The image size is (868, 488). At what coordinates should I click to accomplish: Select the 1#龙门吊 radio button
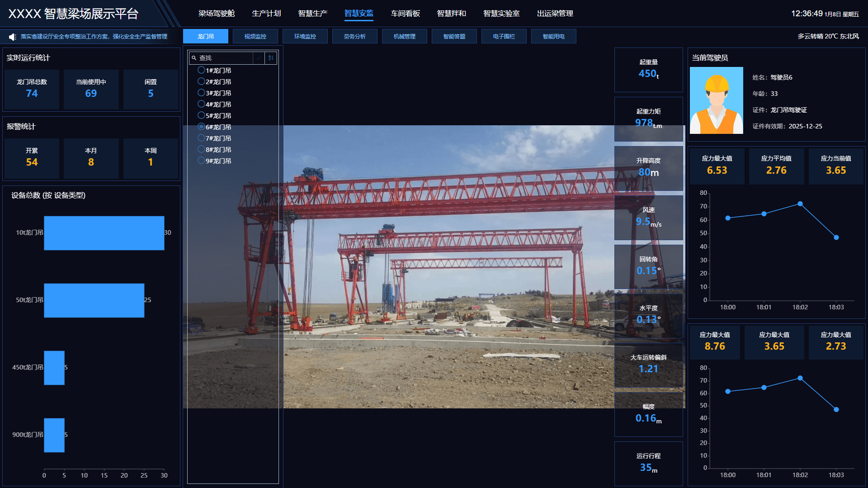coord(201,70)
